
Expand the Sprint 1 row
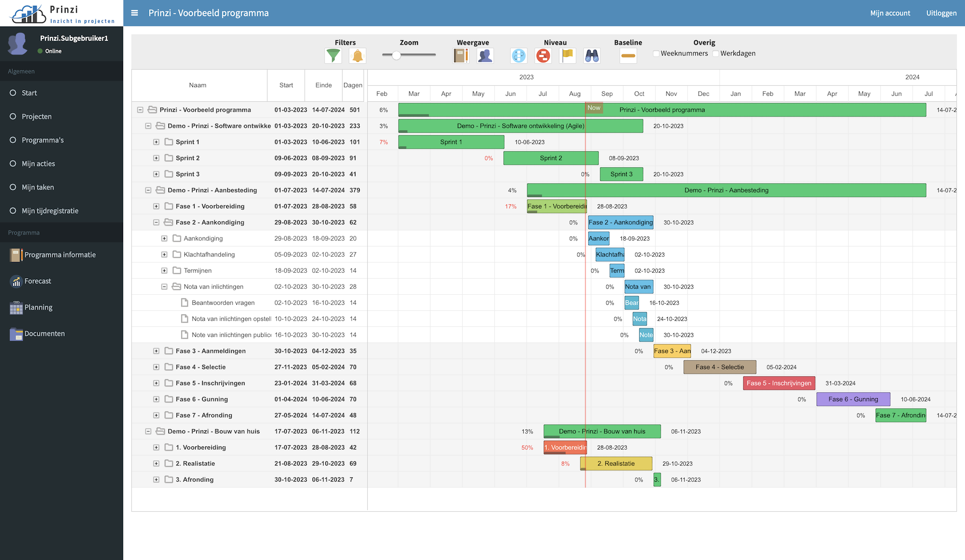156,142
